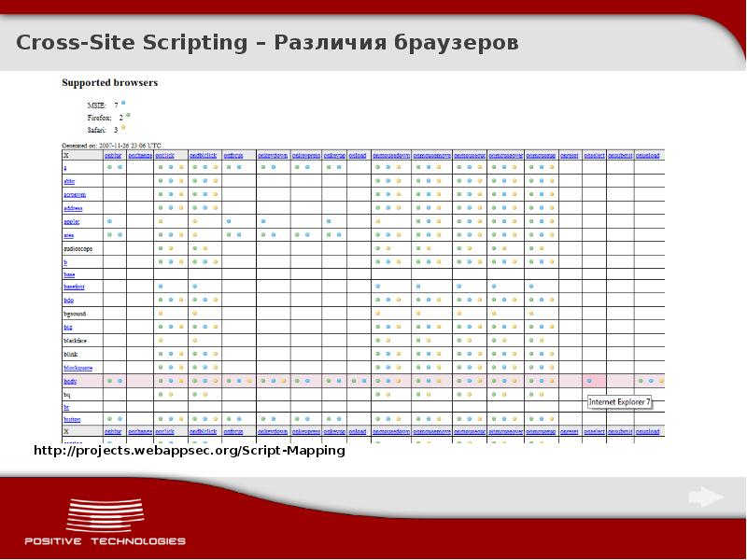This screenshot has width=747, height=560.
Task: Open the onclick column header link
Action: (165, 156)
